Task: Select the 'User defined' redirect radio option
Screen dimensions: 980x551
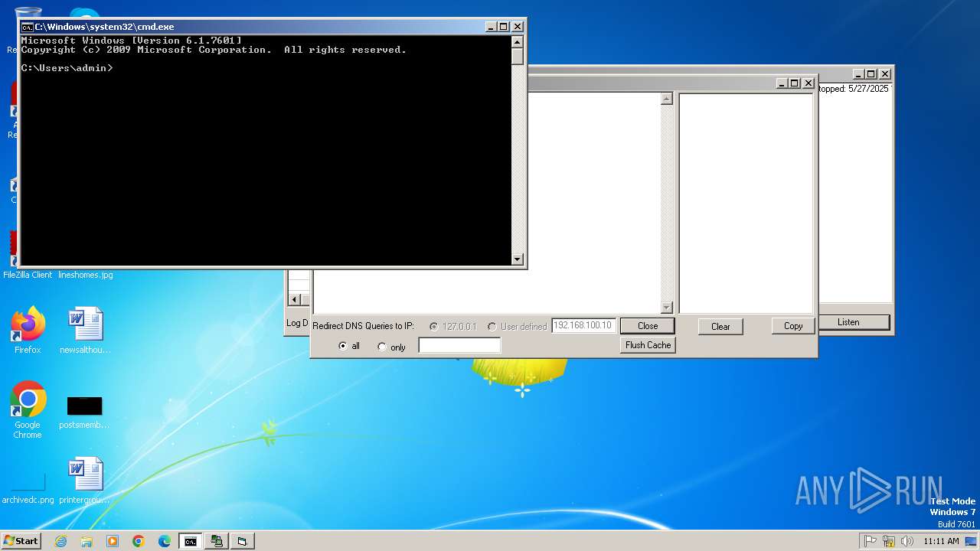Action: point(492,326)
